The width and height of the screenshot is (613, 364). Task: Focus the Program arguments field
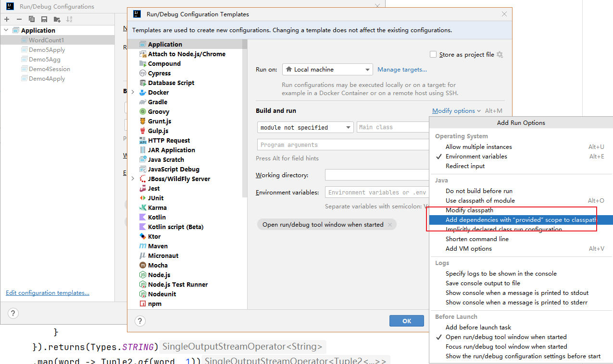(x=343, y=145)
